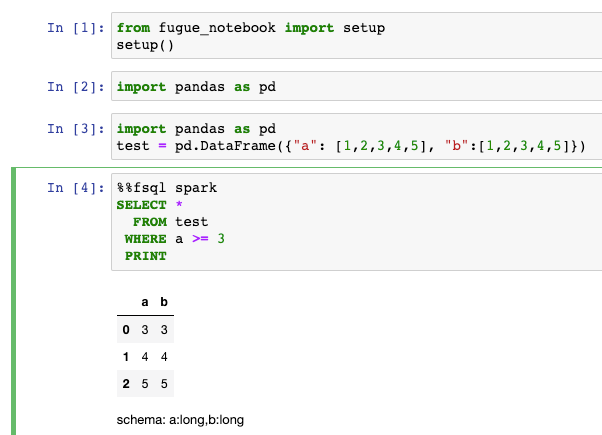Click the green selected-cell bar on left

point(13,301)
